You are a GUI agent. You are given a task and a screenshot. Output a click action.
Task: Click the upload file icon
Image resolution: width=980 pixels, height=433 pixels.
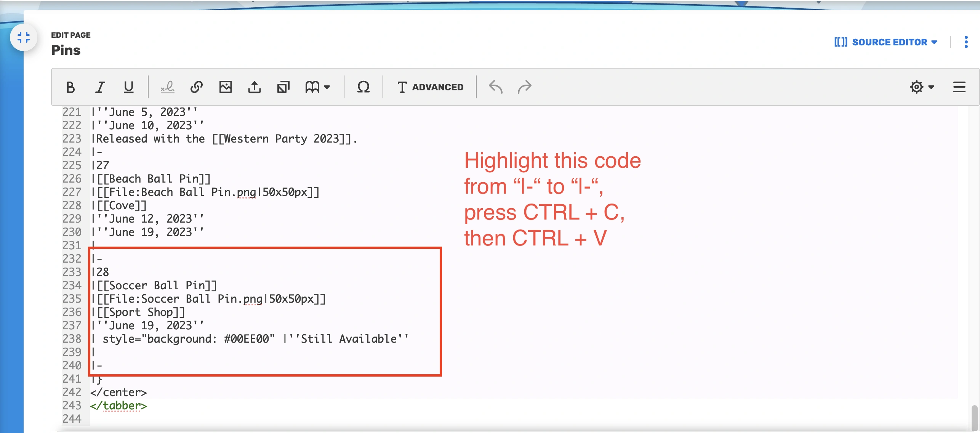[x=254, y=87]
